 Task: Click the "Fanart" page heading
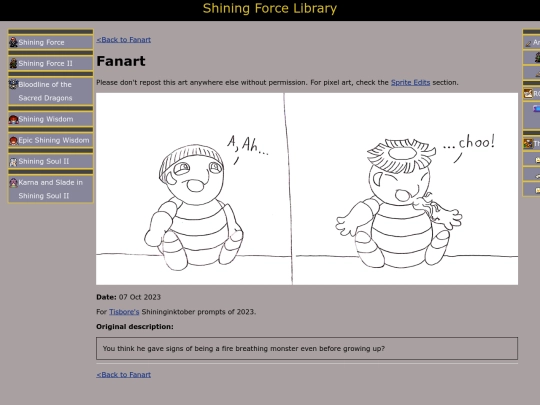pos(121,61)
